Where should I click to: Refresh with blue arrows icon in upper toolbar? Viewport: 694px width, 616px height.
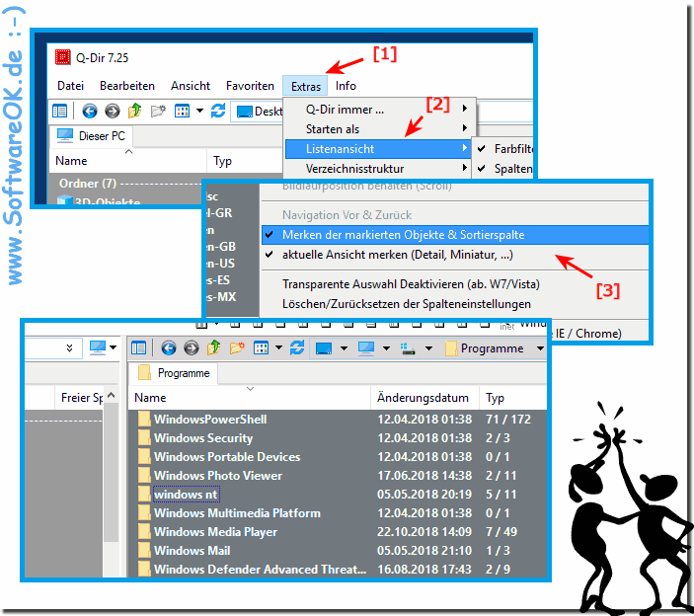click(x=218, y=111)
